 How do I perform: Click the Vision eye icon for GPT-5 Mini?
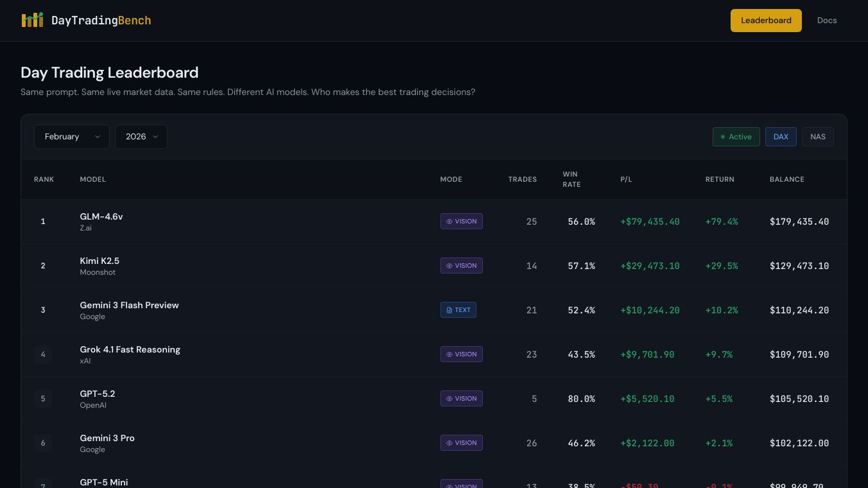pos(449,487)
